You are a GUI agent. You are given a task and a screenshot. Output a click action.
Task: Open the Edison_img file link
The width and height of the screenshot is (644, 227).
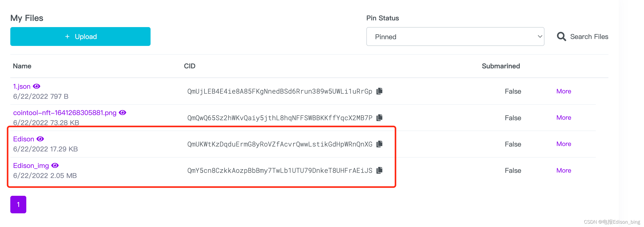[31, 166]
